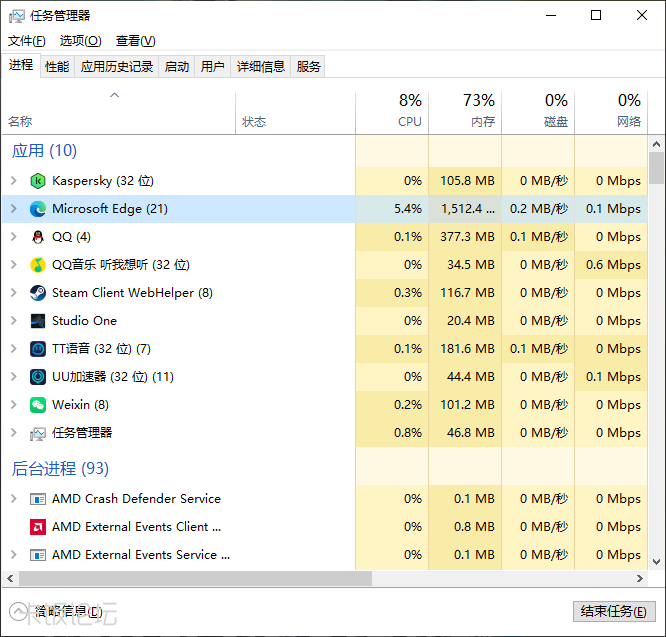The width and height of the screenshot is (666, 637).
Task: Expand the Studio One process row
Action: click(14, 321)
